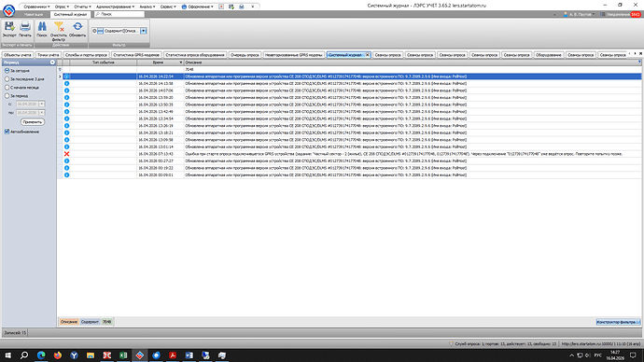
Task: Open Excel from the taskbar
Action: click(x=123, y=355)
